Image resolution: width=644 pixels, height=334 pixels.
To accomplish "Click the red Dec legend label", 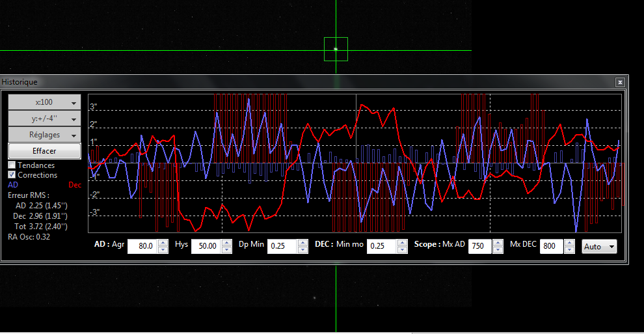I will 75,185.
